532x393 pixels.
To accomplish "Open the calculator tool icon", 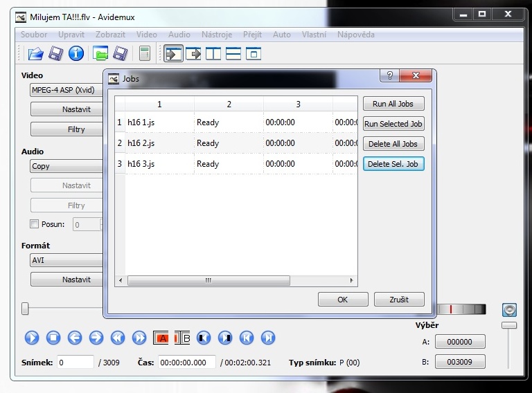I will pyautogui.click(x=144, y=53).
